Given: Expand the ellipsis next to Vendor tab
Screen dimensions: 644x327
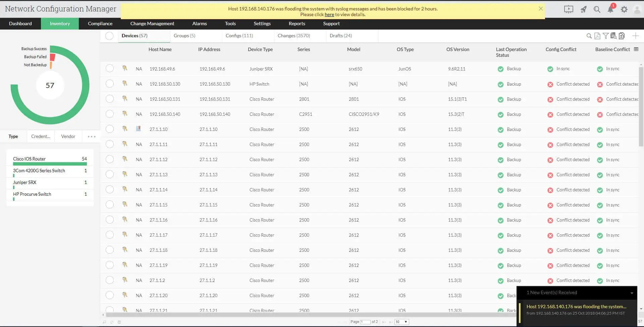Looking at the screenshot, I should (91, 136).
